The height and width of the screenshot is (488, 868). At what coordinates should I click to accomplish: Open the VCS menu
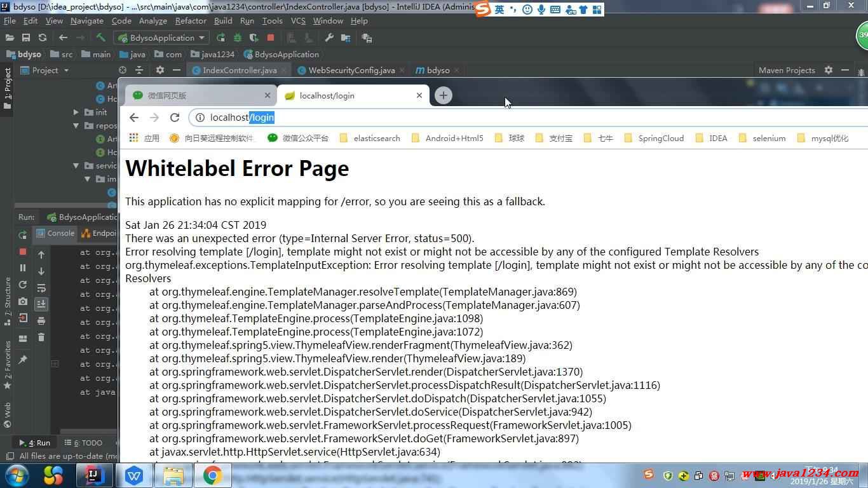tap(298, 21)
